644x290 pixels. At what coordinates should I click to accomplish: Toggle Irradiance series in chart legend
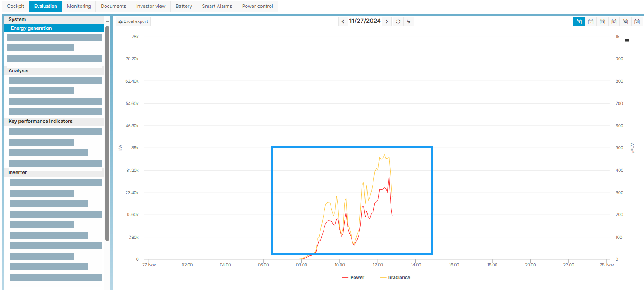(x=394, y=277)
